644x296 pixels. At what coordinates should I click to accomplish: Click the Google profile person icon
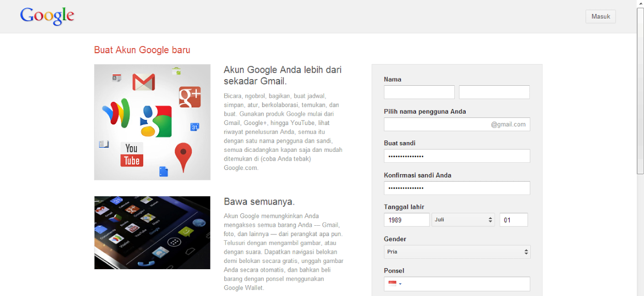point(156,121)
